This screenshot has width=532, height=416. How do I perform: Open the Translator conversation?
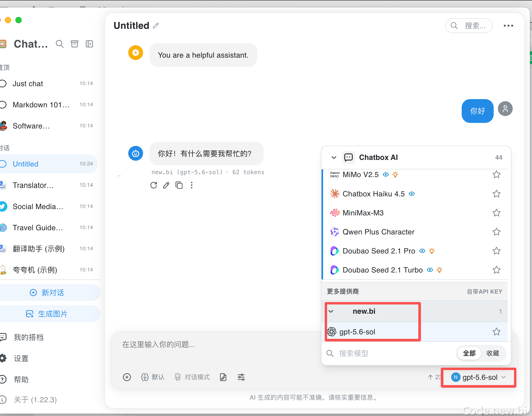pyautogui.click(x=48, y=185)
